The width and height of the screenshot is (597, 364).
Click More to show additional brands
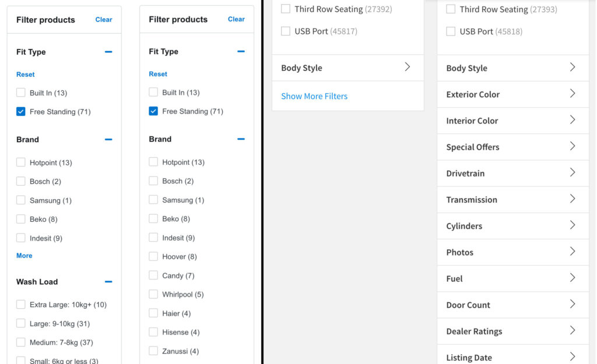point(24,255)
